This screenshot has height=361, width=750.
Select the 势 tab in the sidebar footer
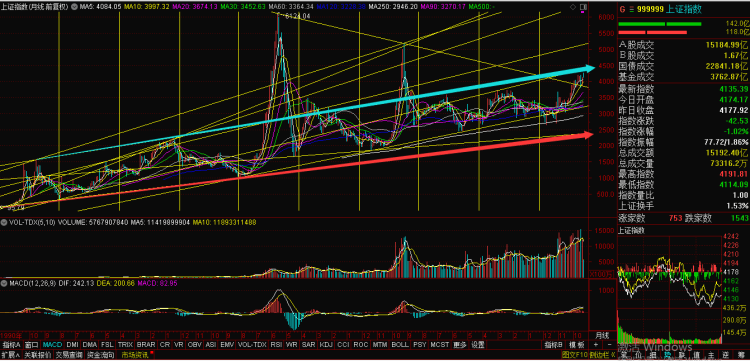click(x=667, y=355)
